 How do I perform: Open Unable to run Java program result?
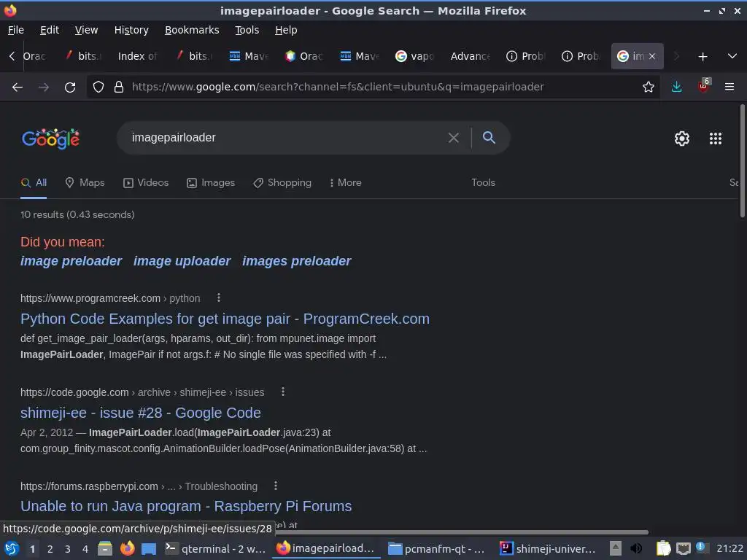click(x=186, y=506)
